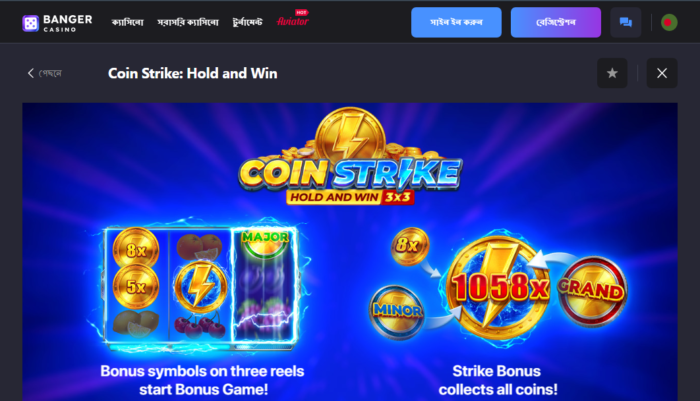Click the purple রেজিস্ট্রেশন registration button
This screenshot has width=700, height=401.
tap(556, 22)
